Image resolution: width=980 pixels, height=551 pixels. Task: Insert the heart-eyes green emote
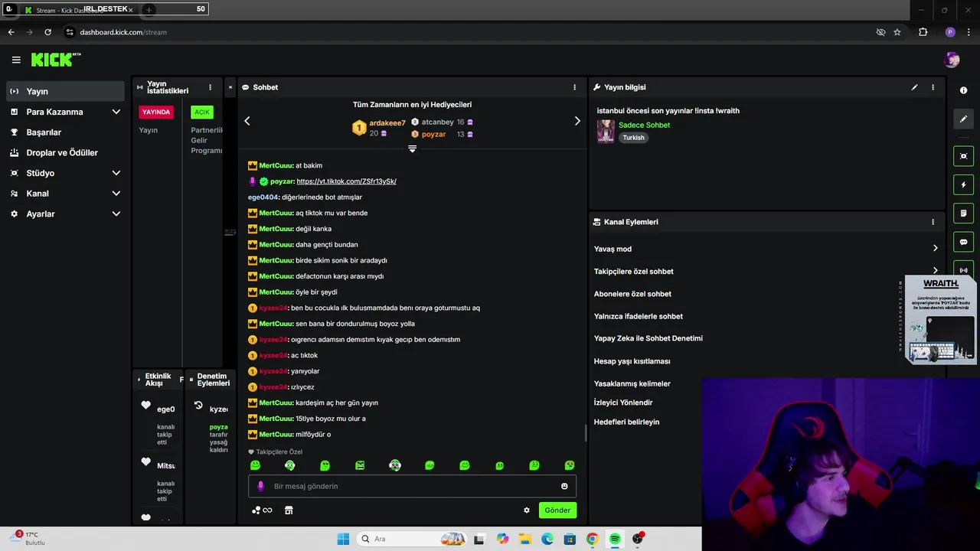[x=570, y=465]
